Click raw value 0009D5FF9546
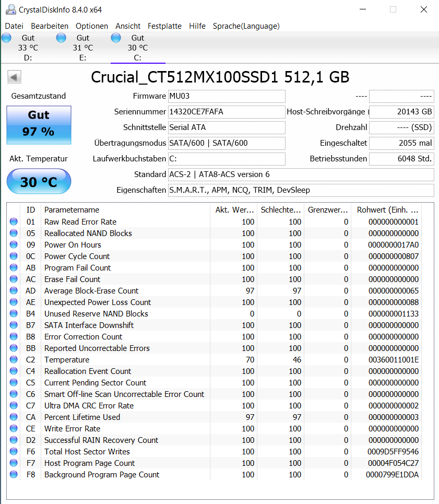The width and height of the screenshot is (439, 504). coord(393,452)
